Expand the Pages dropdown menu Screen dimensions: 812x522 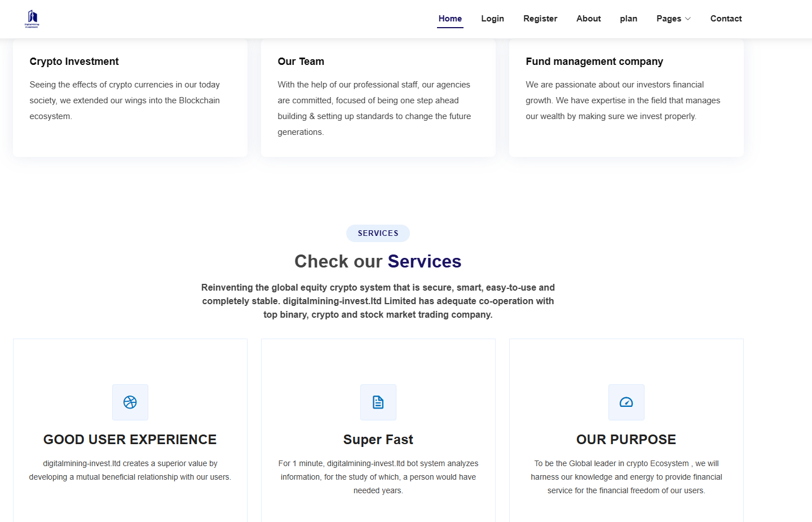click(673, 19)
